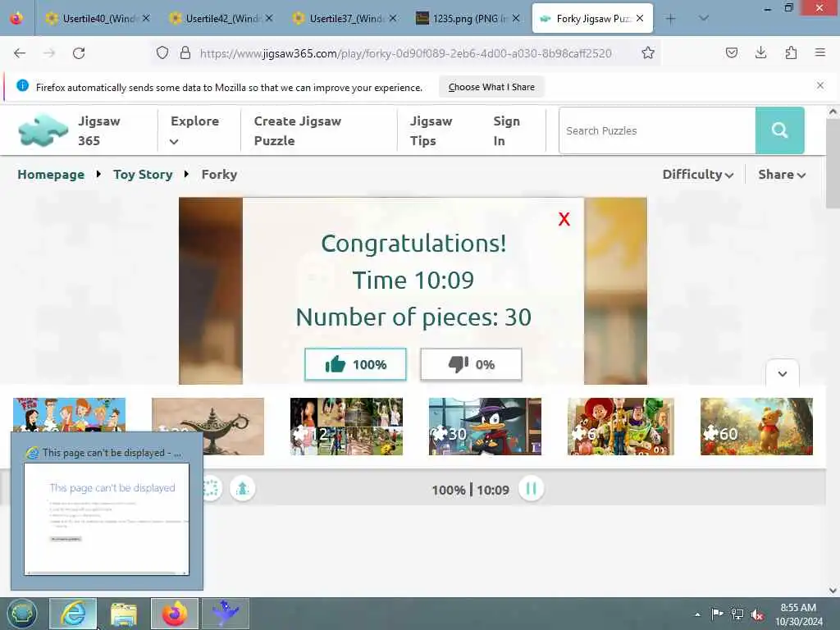Screen dimensions: 840x630
Task: Click the collapse chevron above thumbnails
Action: tap(782, 373)
